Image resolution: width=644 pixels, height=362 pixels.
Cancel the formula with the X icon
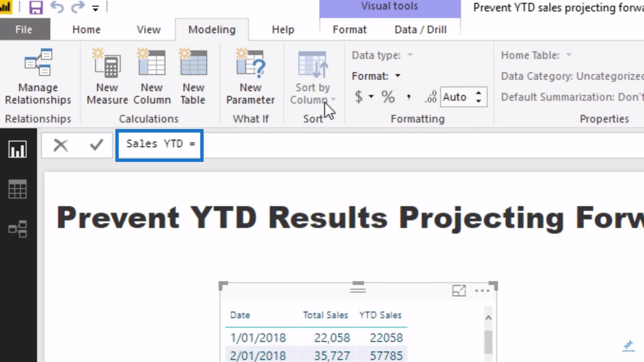coord(61,145)
